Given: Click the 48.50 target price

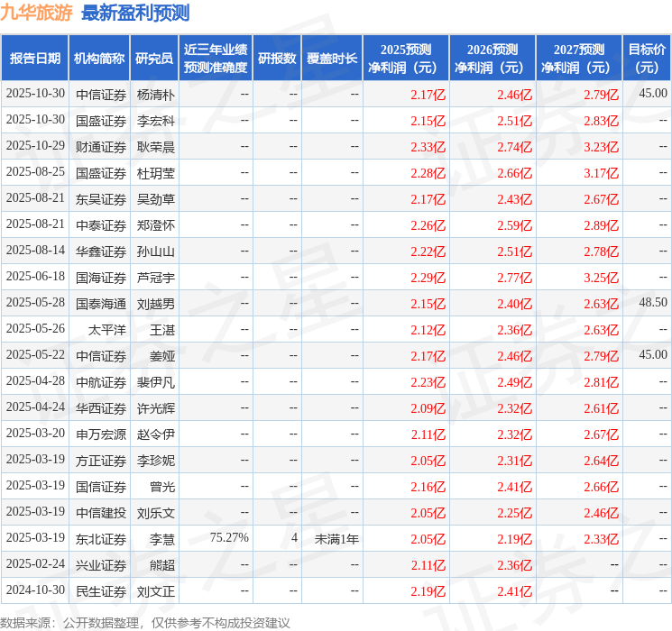Looking at the screenshot, I should coord(653,303).
